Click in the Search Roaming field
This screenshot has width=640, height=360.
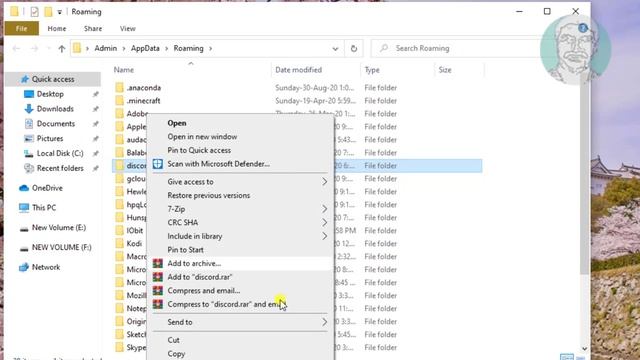pyautogui.click(x=455, y=48)
